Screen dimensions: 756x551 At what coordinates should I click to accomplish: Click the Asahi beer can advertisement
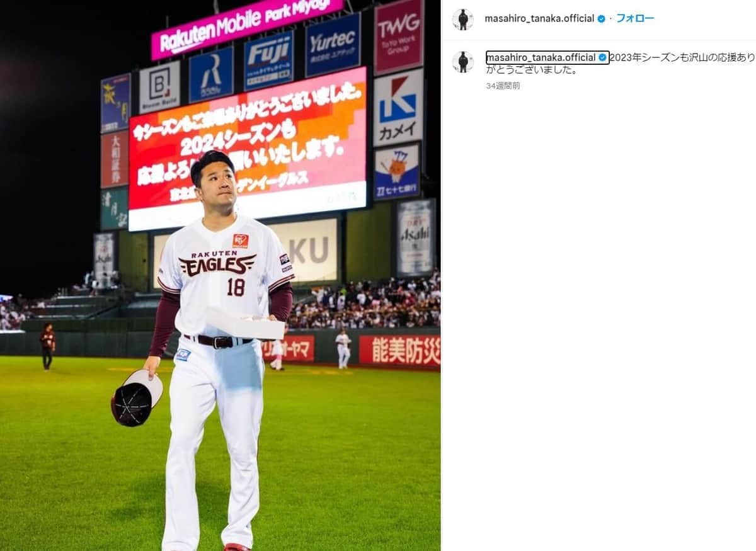coord(416,237)
